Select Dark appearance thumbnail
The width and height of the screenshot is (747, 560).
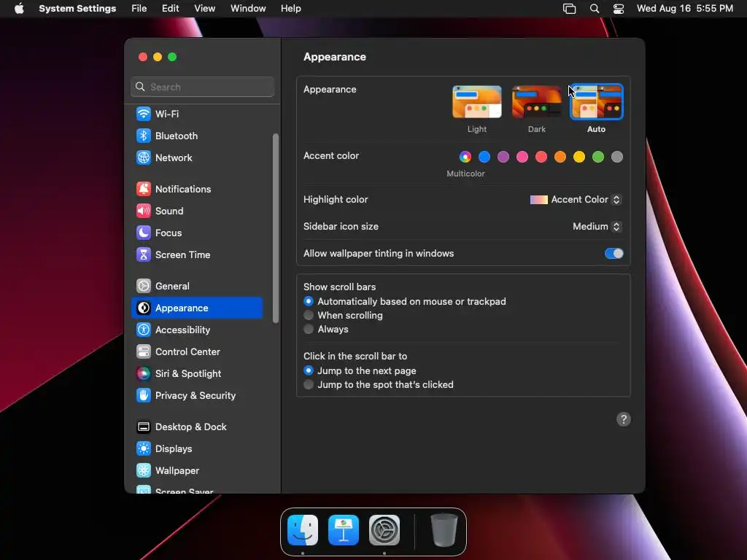[x=536, y=102]
